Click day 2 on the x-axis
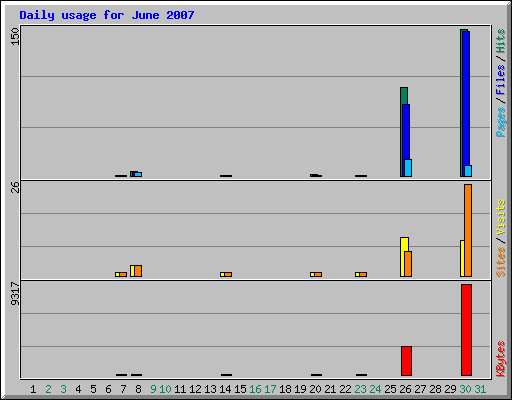The image size is (512, 400). click(48, 389)
